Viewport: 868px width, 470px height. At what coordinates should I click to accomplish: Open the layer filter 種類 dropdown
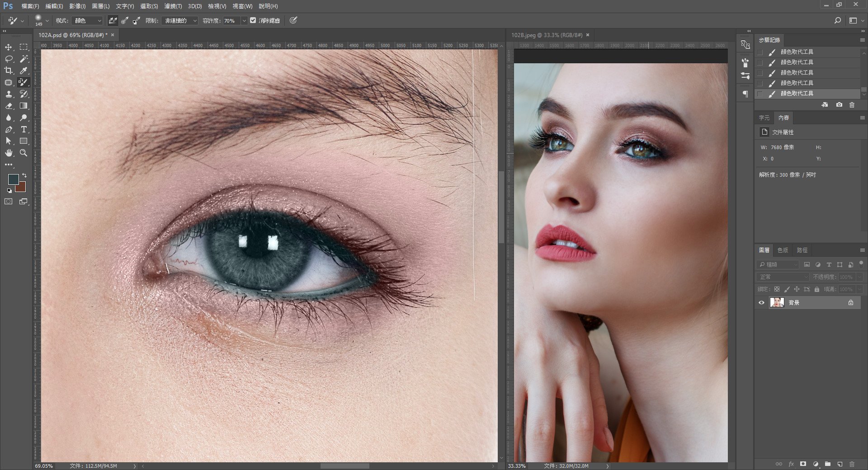point(778,264)
